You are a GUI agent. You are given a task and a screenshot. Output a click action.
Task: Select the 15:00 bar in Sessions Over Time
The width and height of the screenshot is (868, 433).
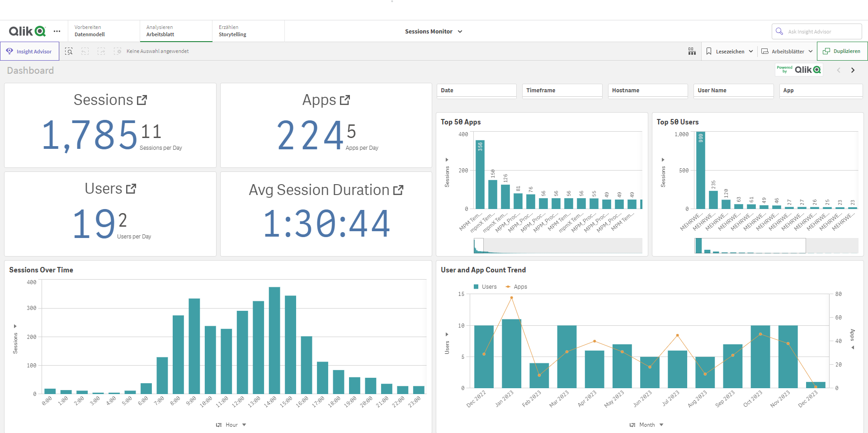(291, 344)
